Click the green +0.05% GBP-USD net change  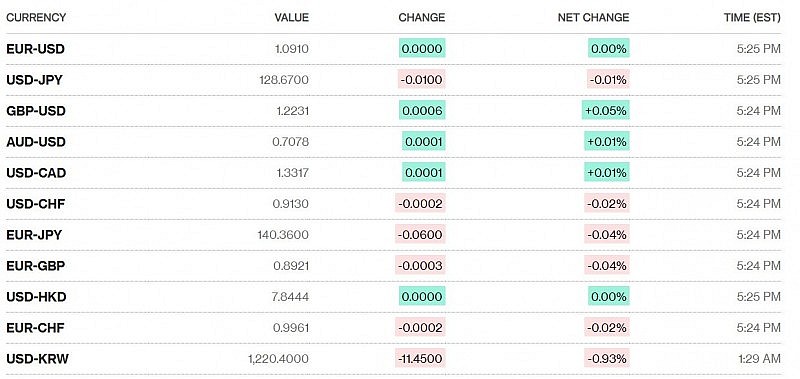(606, 110)
